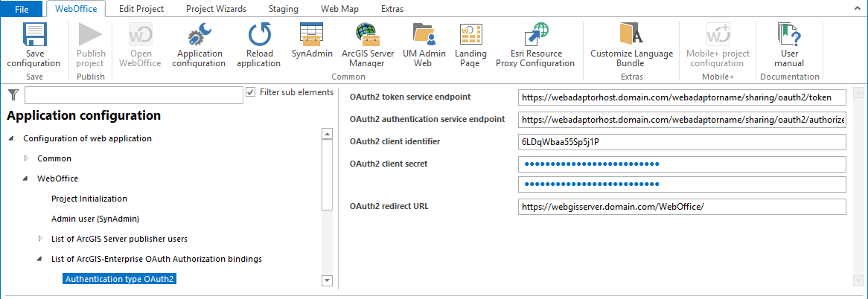Viewport: 868px width, 299px height.
Task: Click Mobile+ project configuration icon
Action: pyautogui.click(x=718, y=35)
